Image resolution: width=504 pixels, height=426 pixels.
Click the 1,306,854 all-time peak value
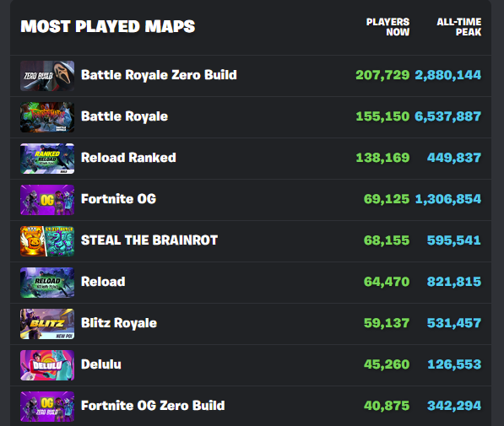tap(448, 199)
